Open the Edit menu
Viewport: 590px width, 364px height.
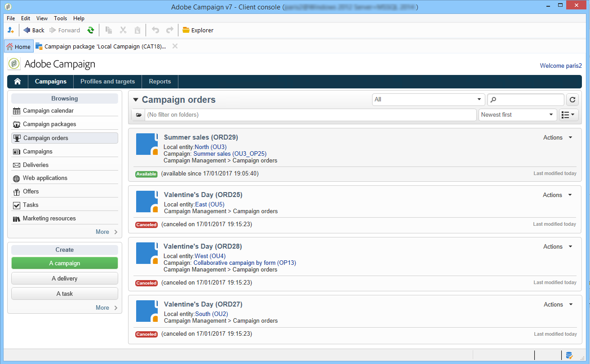point(26,18)
